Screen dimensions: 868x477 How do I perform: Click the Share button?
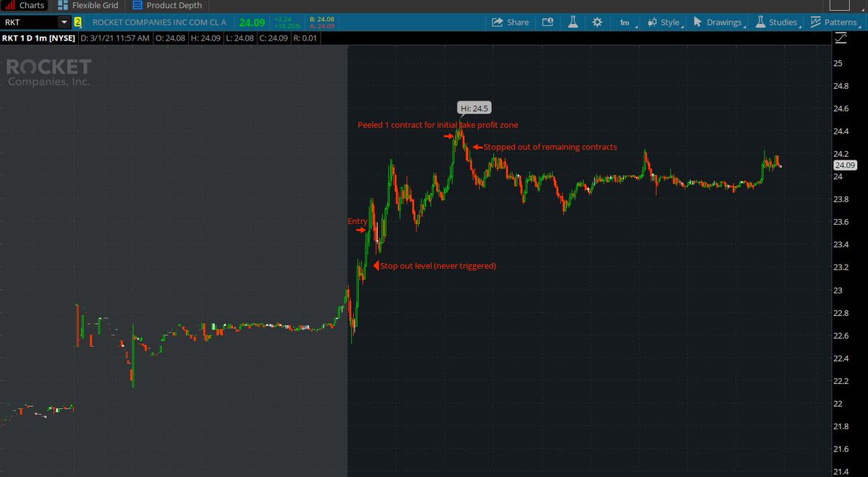pos(510,22)
